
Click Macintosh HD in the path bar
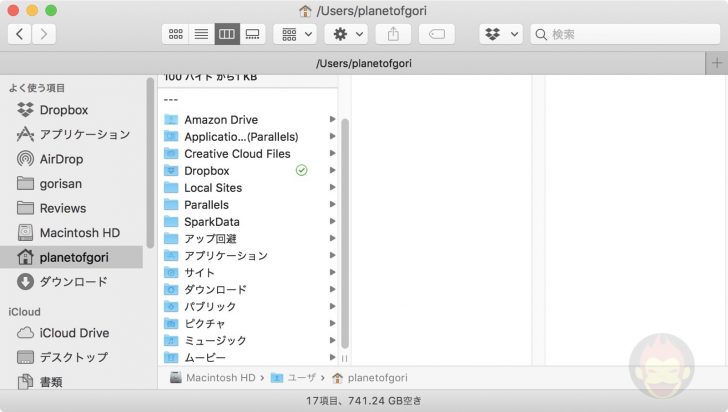click(x=213, y=378)
